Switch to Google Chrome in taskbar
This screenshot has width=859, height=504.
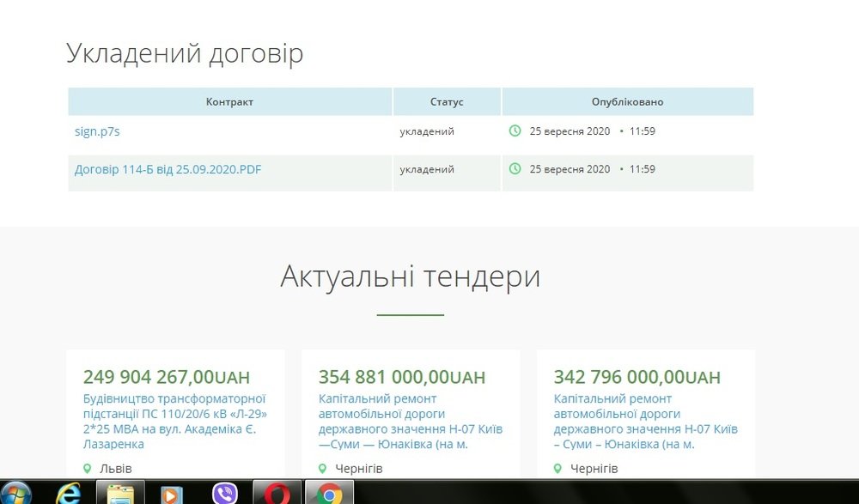pos(329,493)
